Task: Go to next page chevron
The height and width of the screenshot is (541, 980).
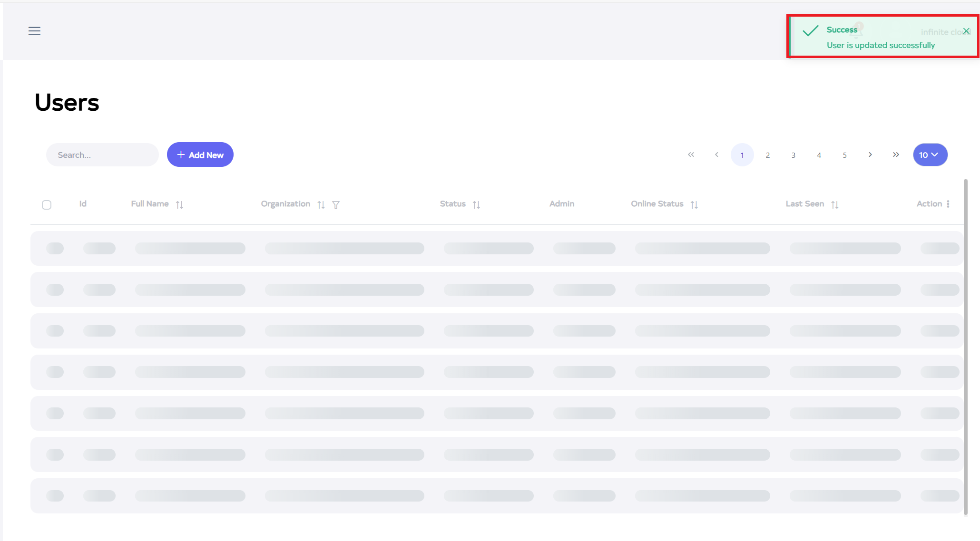Action: click(870, 155)
